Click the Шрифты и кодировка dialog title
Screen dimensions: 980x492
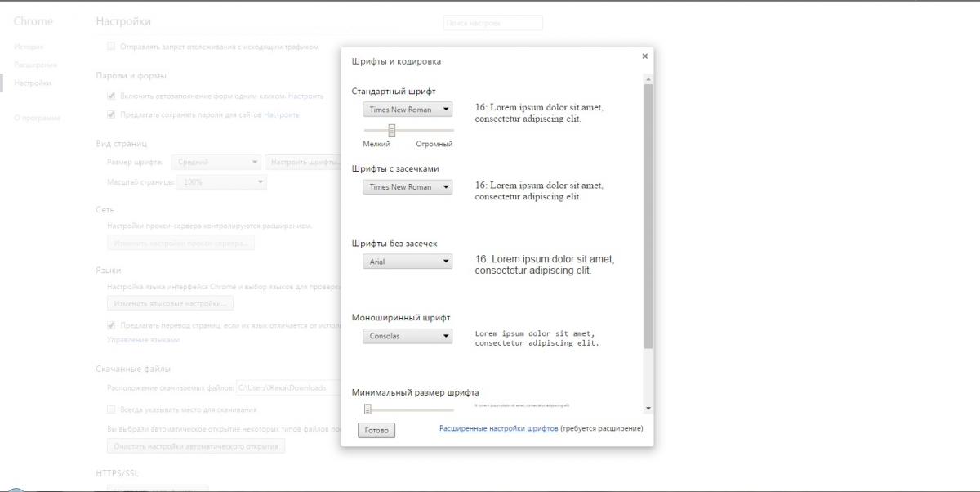(x=397, y=61)
